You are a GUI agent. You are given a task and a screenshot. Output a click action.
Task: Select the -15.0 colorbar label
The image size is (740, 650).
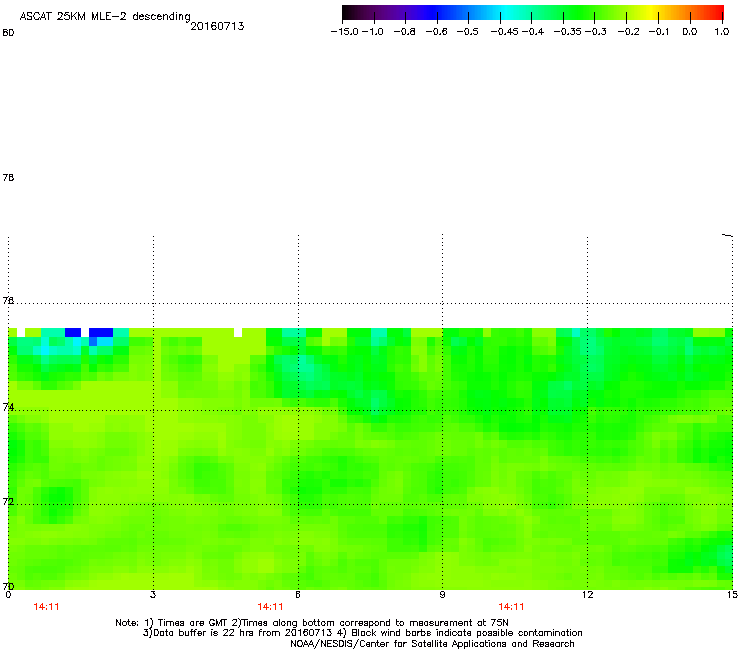coord(345,32)
